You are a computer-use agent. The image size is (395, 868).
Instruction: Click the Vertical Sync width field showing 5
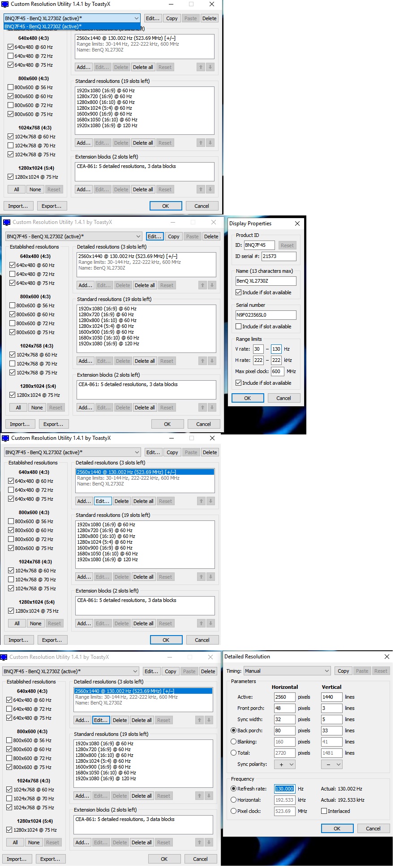click(332, 719)
